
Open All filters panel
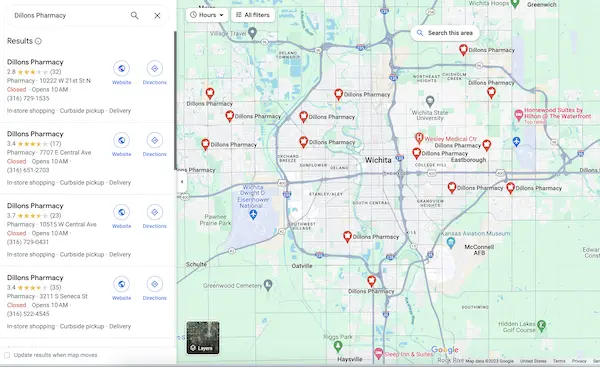[x=253, y=15]
